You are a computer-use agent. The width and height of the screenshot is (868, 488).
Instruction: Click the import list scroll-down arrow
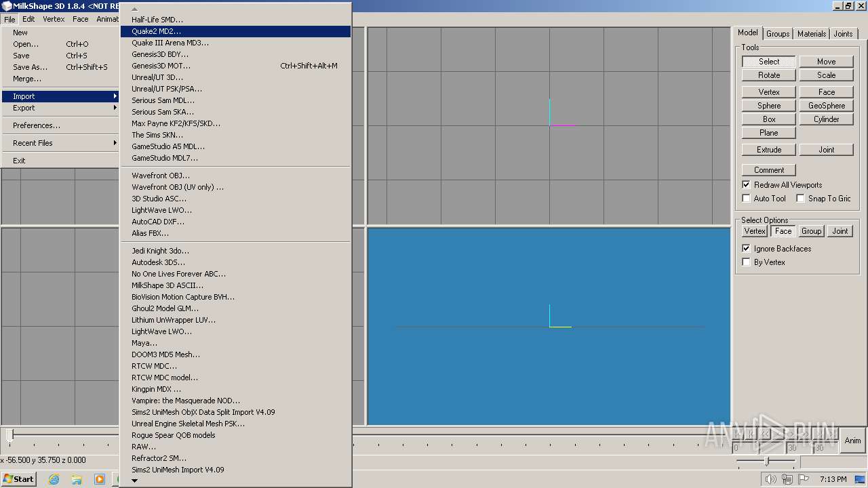(x=134, y=481)
